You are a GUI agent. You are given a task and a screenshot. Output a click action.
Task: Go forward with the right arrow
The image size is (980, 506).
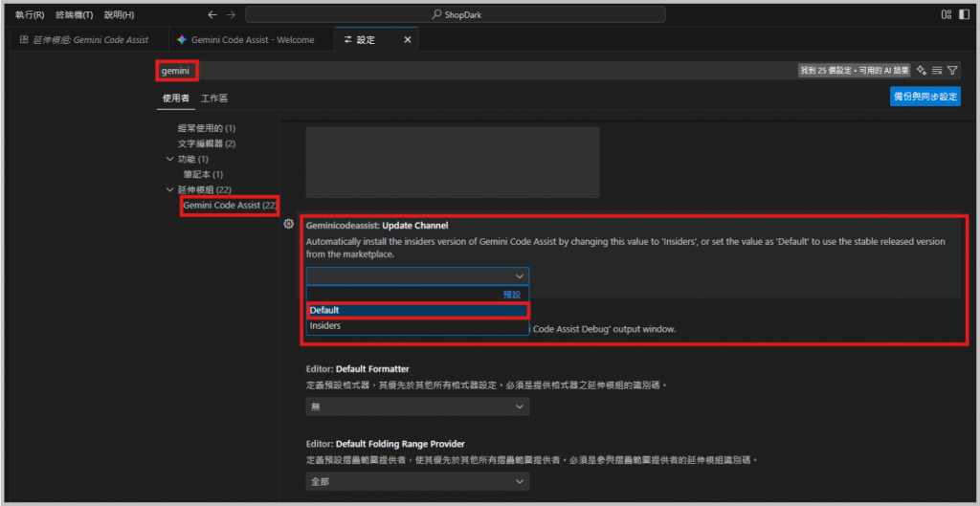pos(232,14)
